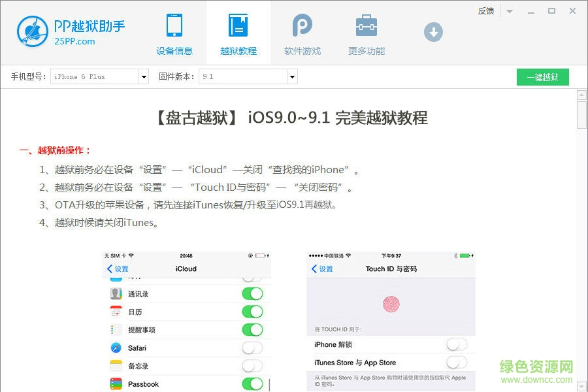Click the 反馈 feedback link
588x392 pixels.
tap(486, 11)
